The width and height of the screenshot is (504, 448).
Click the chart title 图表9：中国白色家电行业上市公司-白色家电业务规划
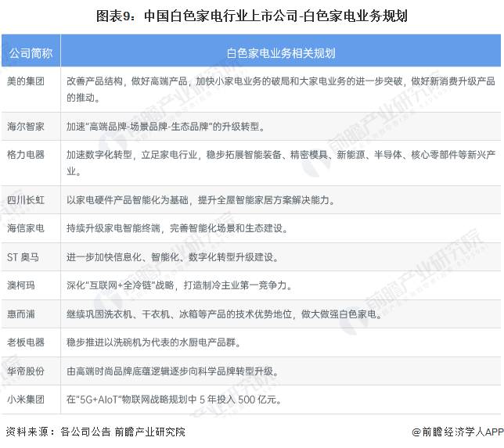252,16
